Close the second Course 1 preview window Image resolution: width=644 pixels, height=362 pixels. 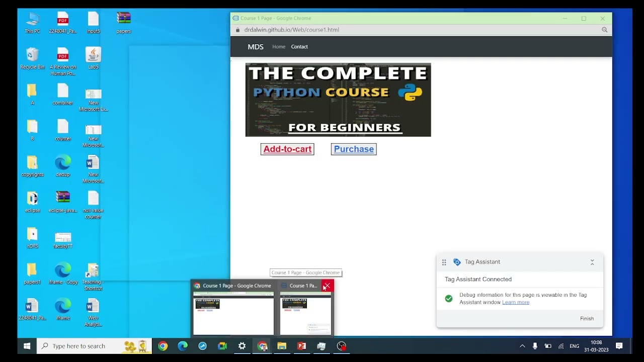327,286
